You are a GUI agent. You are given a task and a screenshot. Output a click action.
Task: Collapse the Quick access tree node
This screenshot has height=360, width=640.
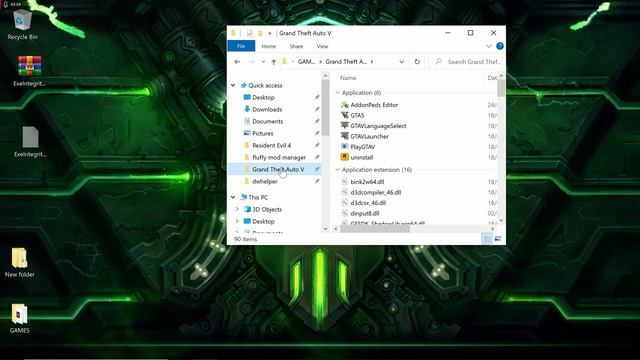click(x=233, y=85)
